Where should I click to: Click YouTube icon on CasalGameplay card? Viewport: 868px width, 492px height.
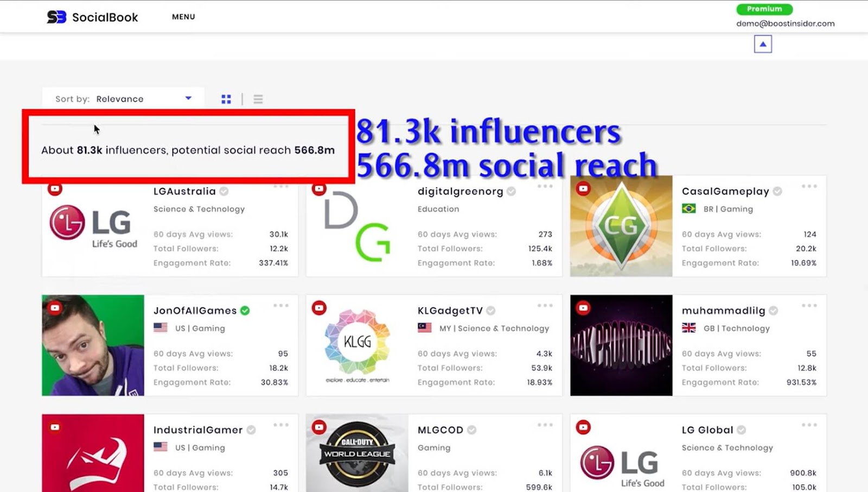(583, 189)
